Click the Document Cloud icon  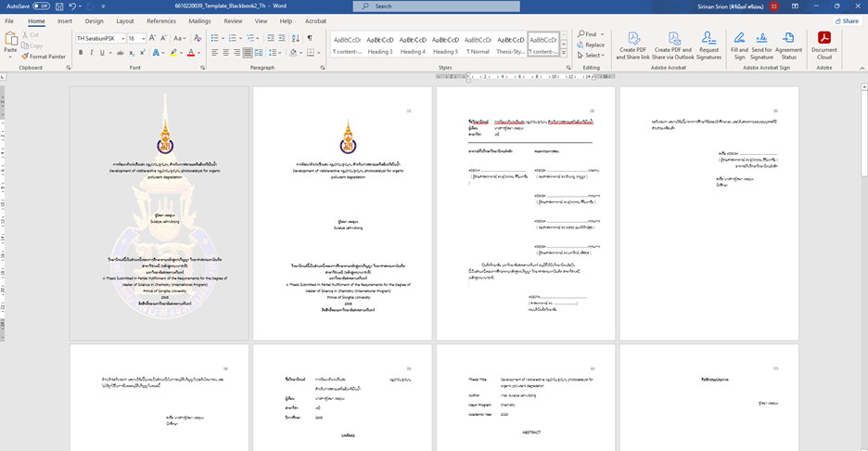click(x=823, y=46)
